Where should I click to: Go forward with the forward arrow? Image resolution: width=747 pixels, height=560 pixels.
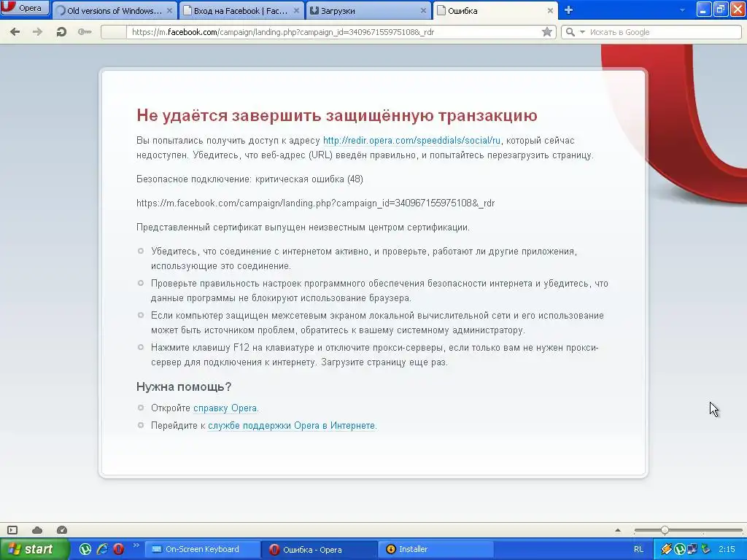37,32
